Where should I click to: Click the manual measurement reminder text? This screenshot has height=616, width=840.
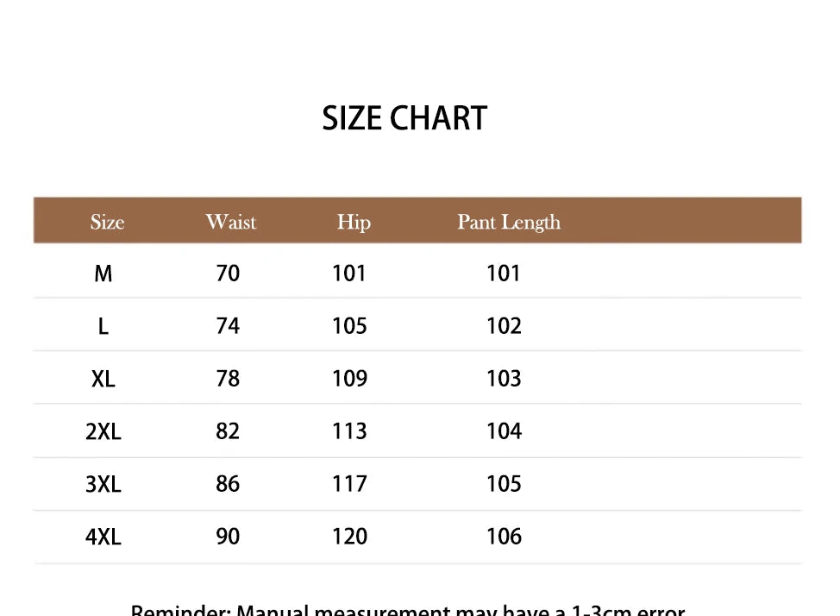pyautogui.click(x=408, y=609)
